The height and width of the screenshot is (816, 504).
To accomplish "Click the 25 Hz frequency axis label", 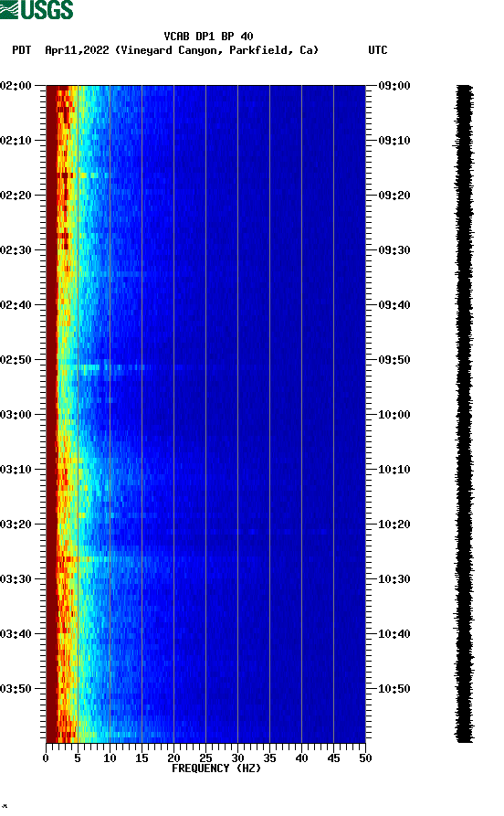I will point(205,758).
